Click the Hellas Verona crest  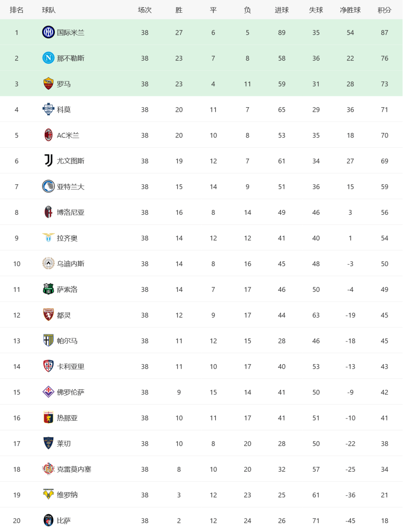49,494
